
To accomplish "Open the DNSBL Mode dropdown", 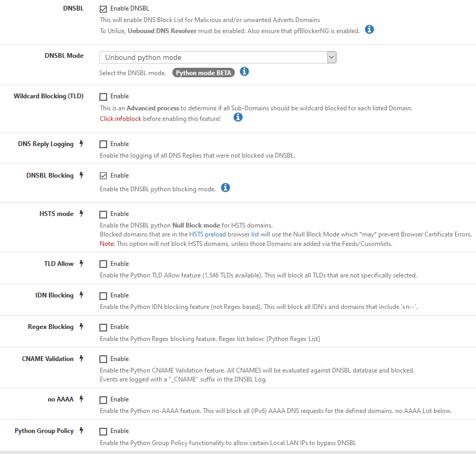I will [x=218, y=57].
